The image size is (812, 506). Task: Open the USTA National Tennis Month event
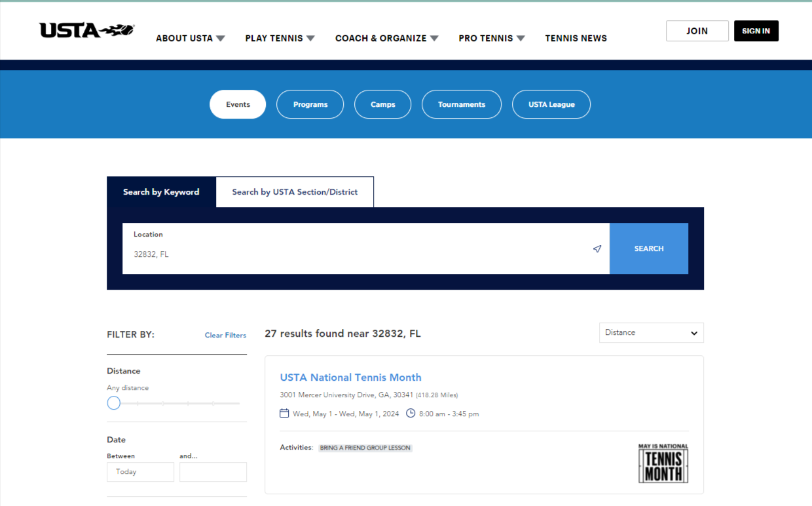click(x=350, y=378)
